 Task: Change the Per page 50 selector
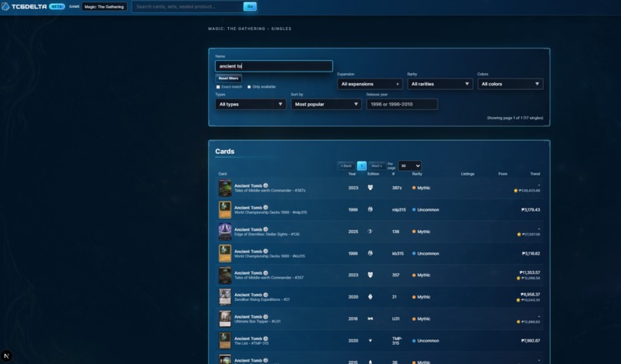click(410, 165)
